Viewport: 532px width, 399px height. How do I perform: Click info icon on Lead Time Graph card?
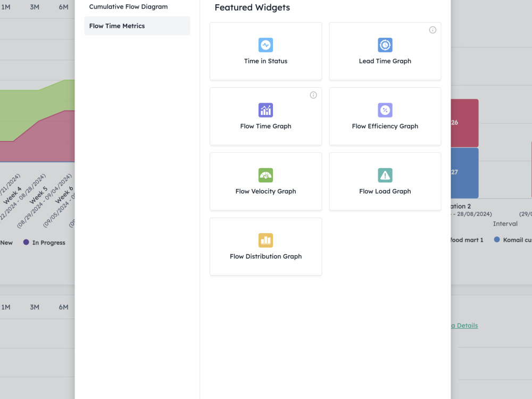coord(433,30)
